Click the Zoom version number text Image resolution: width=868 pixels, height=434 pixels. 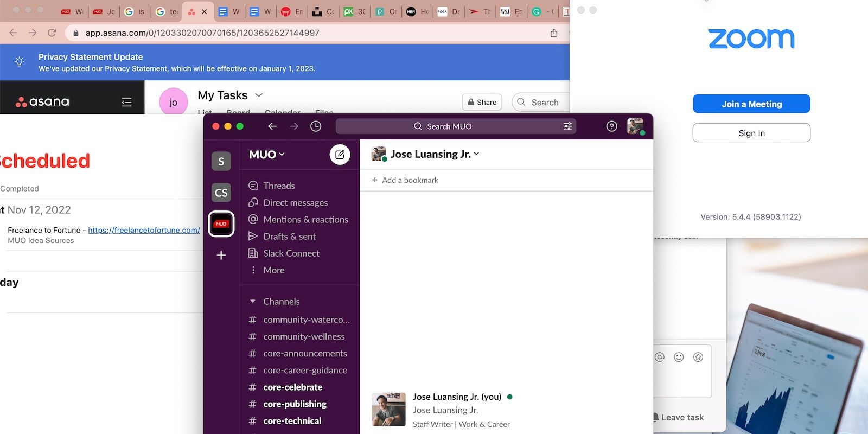click(x=751, y=217)
